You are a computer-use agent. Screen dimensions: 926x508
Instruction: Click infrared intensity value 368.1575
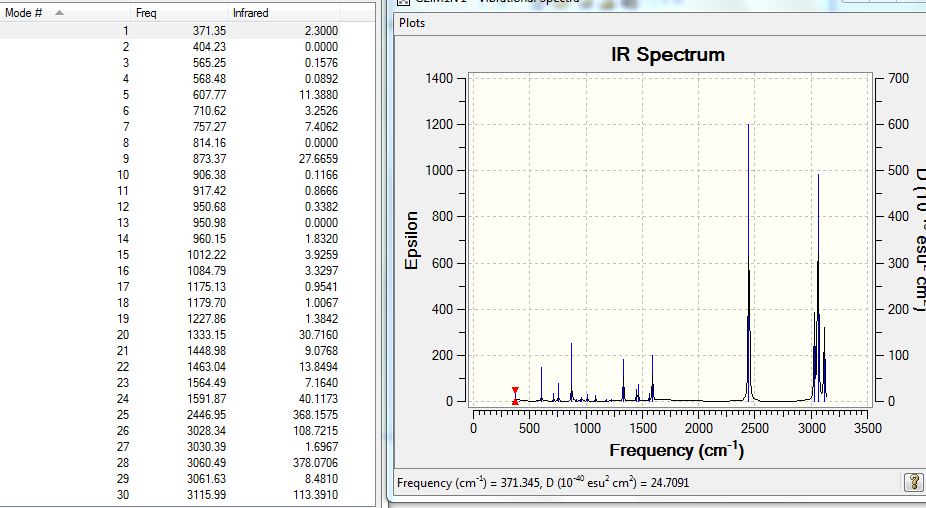click(x=315, y=415)
